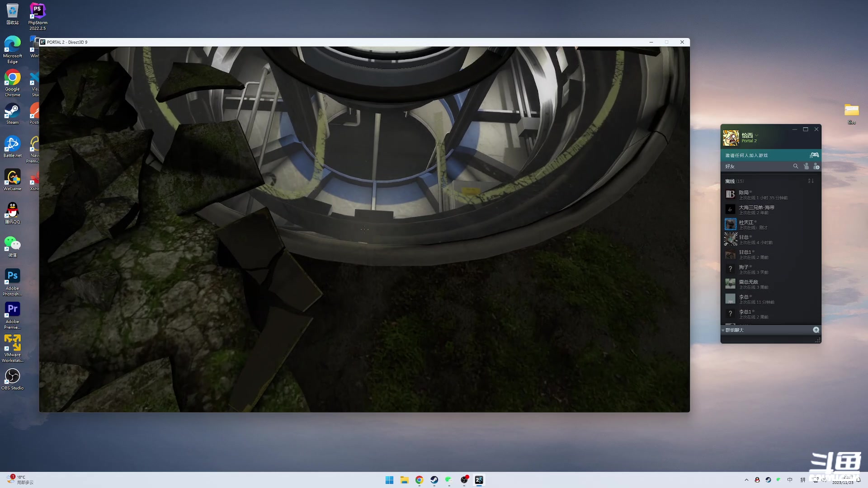
Task: Click QQ penguin icon in system tray
Action: (757, 480)
